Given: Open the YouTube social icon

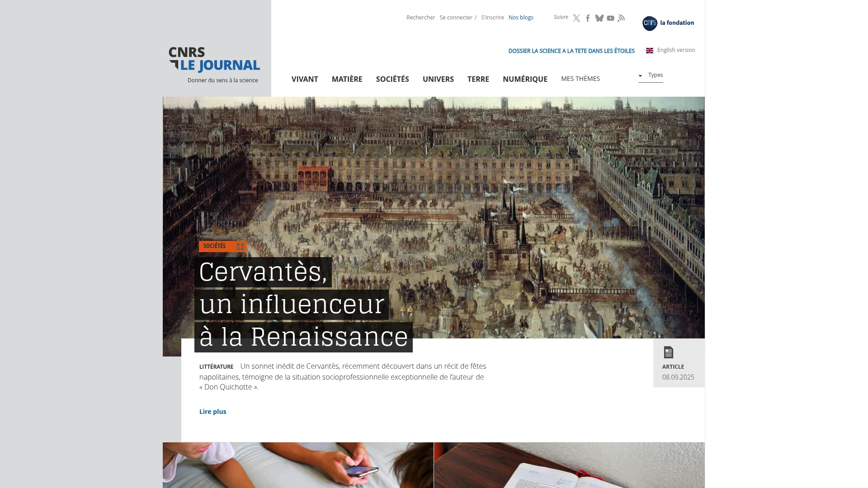Looking at the screenshot, I should pyautogui.click(x=610, y=18).
